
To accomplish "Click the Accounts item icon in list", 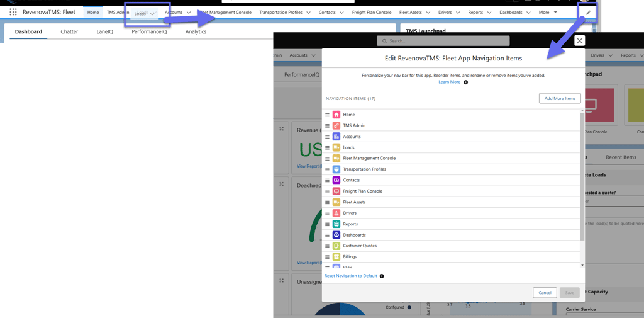I will pos(336,137).
